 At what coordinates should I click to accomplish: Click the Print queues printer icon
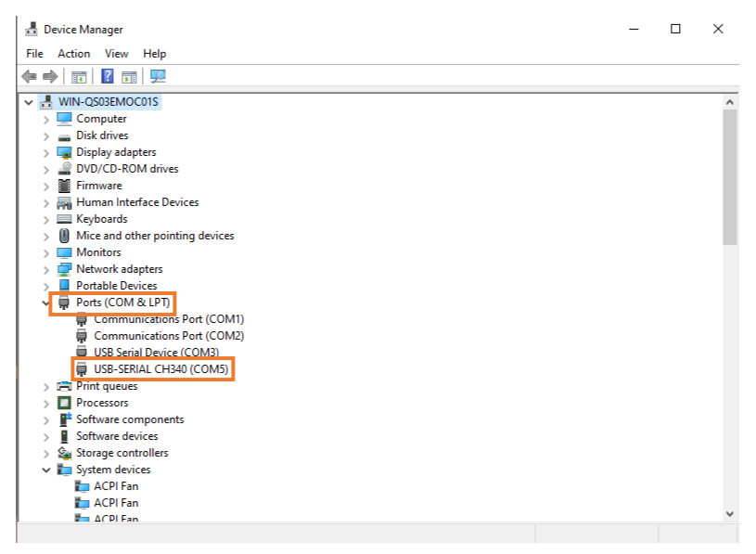tap(64, 386)
